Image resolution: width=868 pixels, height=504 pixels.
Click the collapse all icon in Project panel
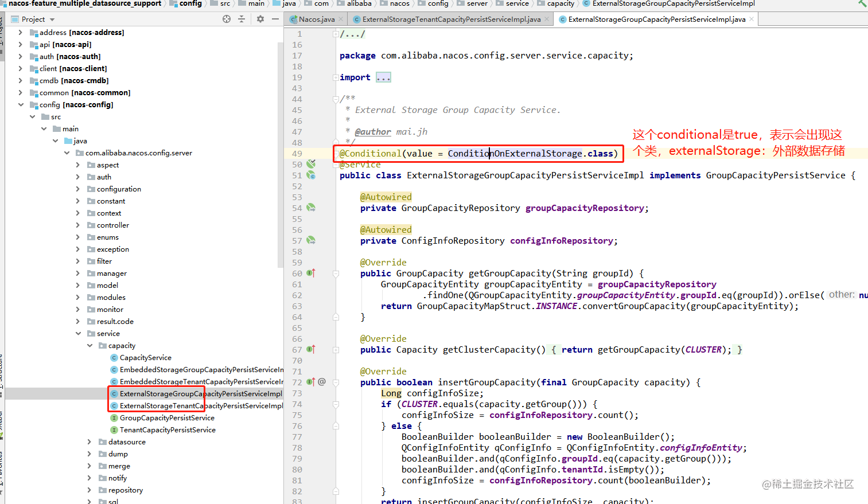coord(242,19)
